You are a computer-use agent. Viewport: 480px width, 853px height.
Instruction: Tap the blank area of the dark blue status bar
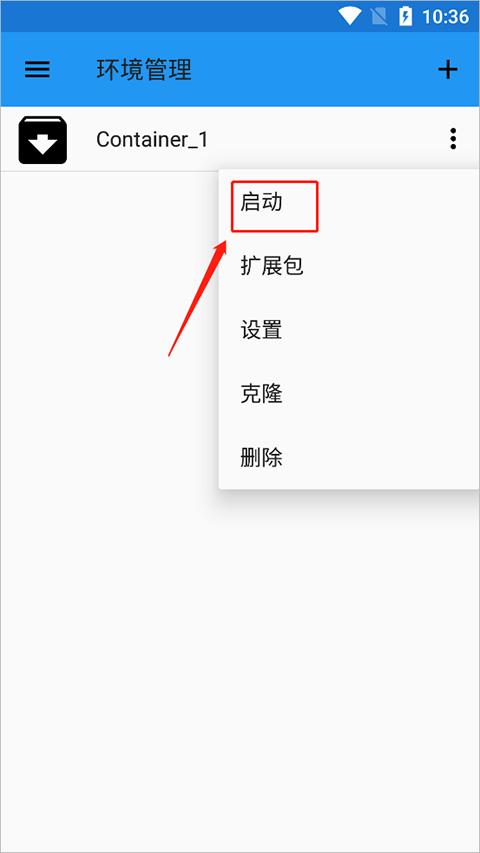[163, 16]
